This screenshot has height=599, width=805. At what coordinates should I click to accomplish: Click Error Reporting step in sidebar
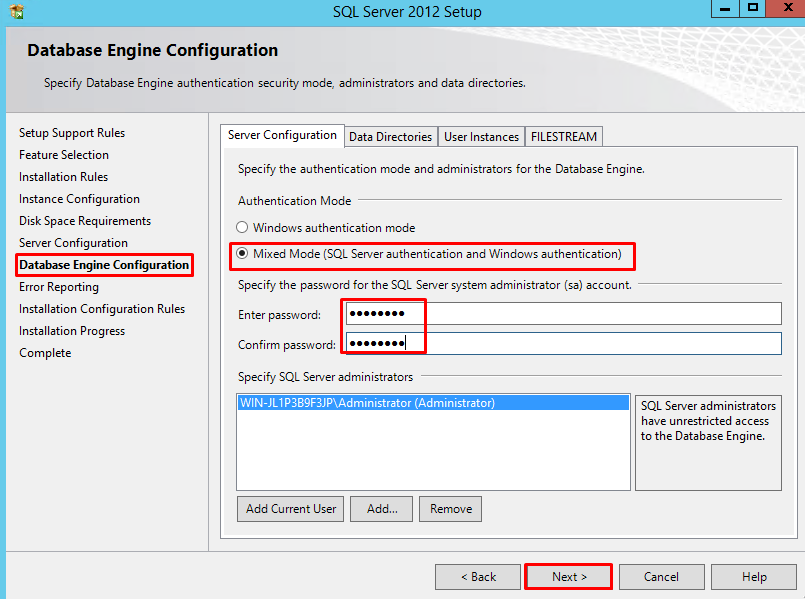[59, 287]
